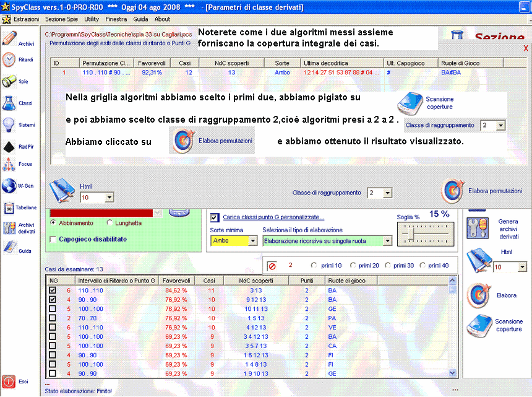This screenshot has width=532, height=397.
Task: Click the Scansione coperture icon in right panel
Action: [479, 326]
